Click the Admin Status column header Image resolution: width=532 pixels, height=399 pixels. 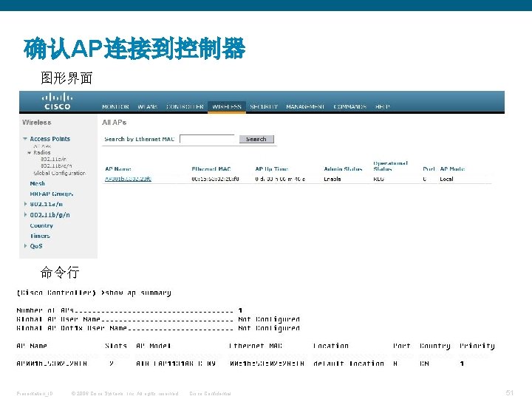click(x=343, y=169)
